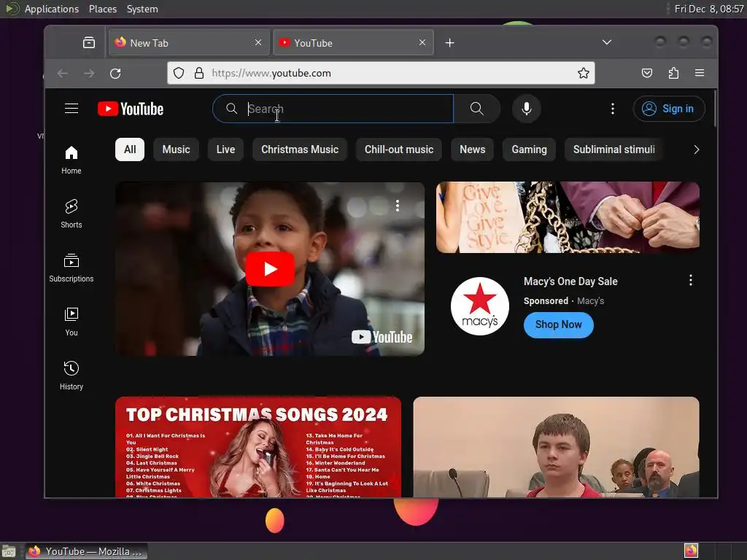Click the search magnifier button
This screenshot has width=747, height=560.
pos(477,109)
